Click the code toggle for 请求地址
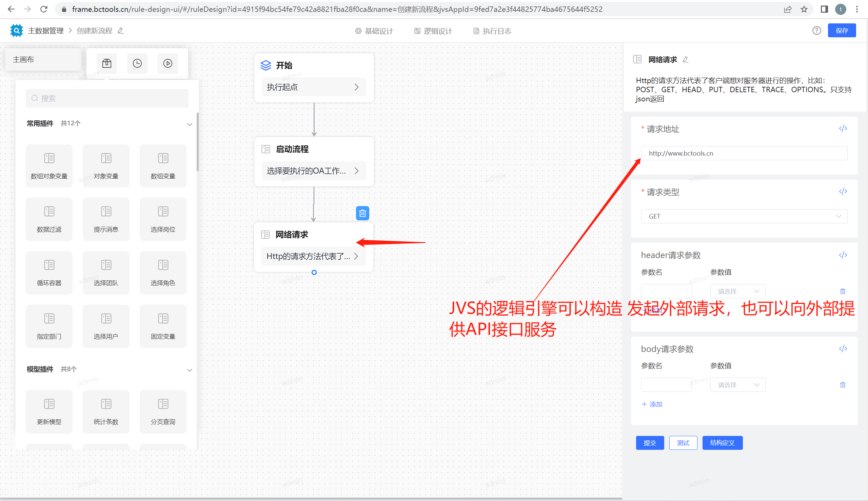Screen dimensions: 868x501 click(843, 128)
